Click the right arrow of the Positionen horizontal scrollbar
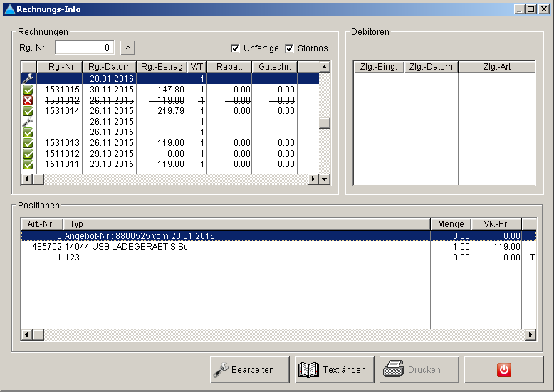 click(x=530, y=334)
